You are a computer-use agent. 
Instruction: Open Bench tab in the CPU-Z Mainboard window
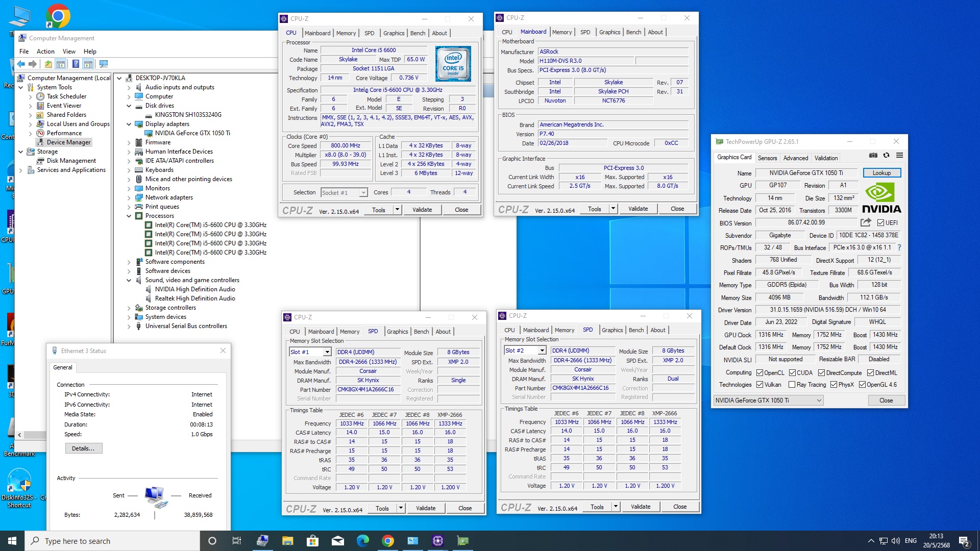(633, 32)
